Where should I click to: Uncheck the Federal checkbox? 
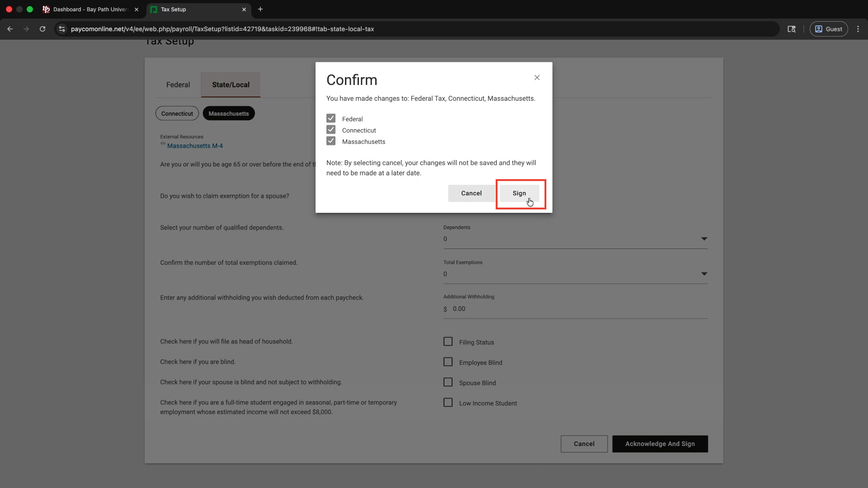331,118
